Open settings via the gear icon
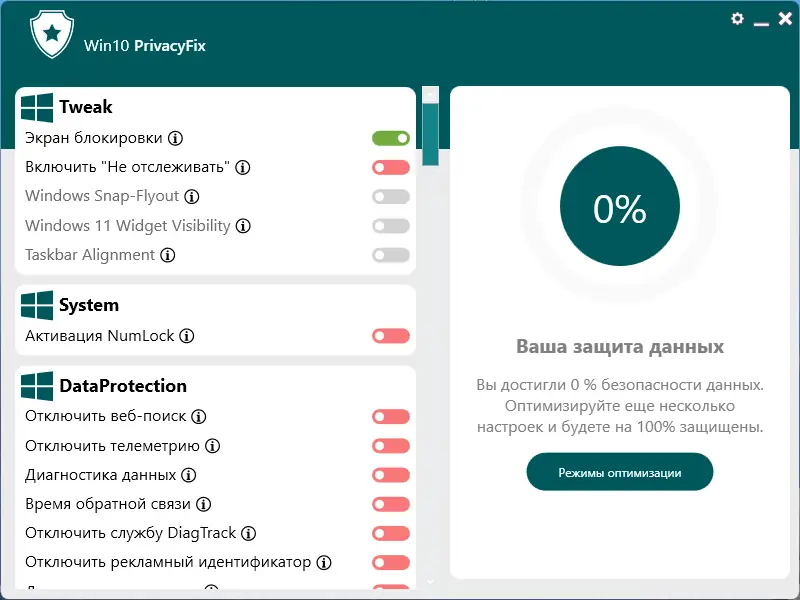 738,19
